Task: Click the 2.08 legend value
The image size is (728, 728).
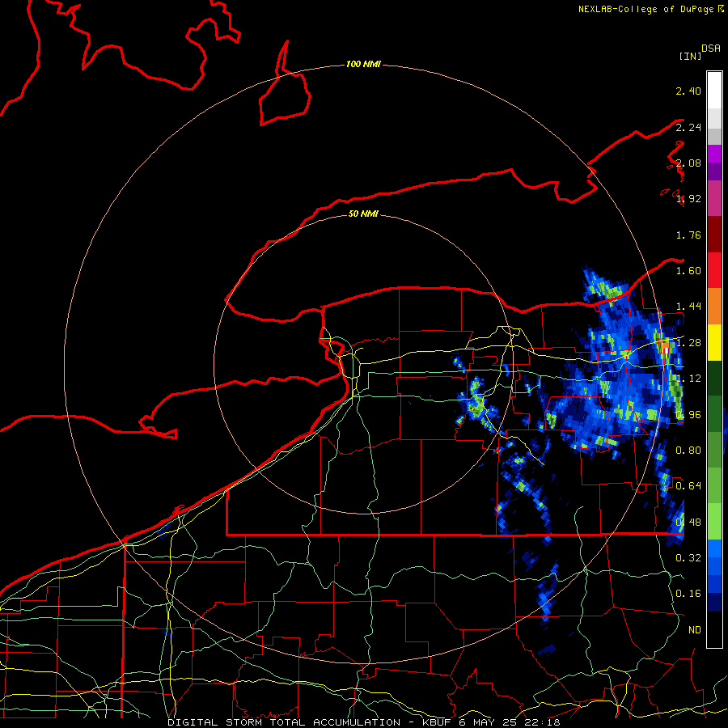Action: (688, 163)
